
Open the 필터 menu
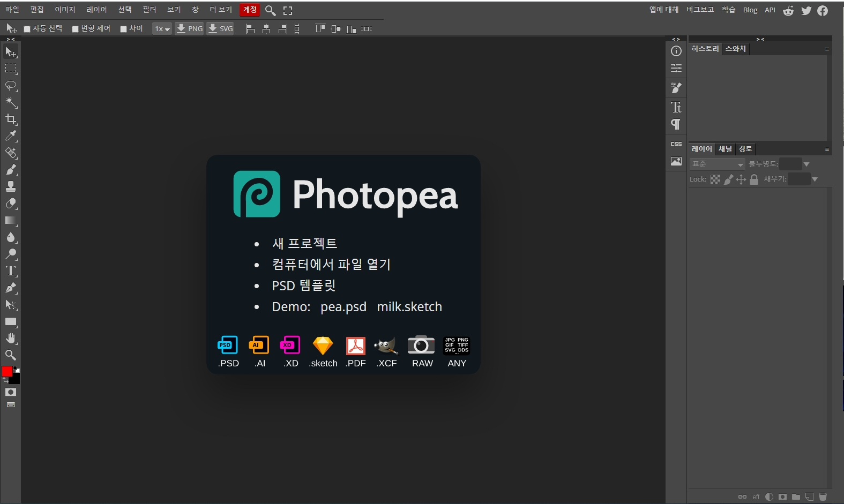(150, 10)
